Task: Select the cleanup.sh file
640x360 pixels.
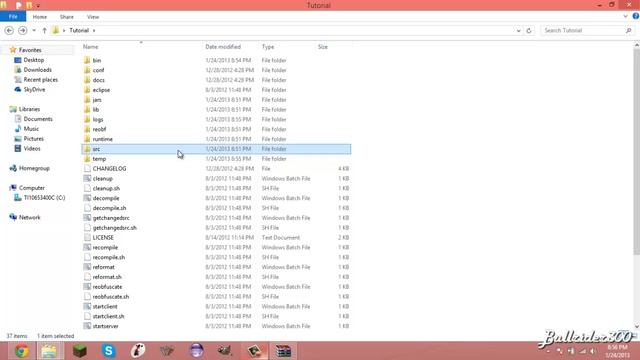Action: coord(216,188)
